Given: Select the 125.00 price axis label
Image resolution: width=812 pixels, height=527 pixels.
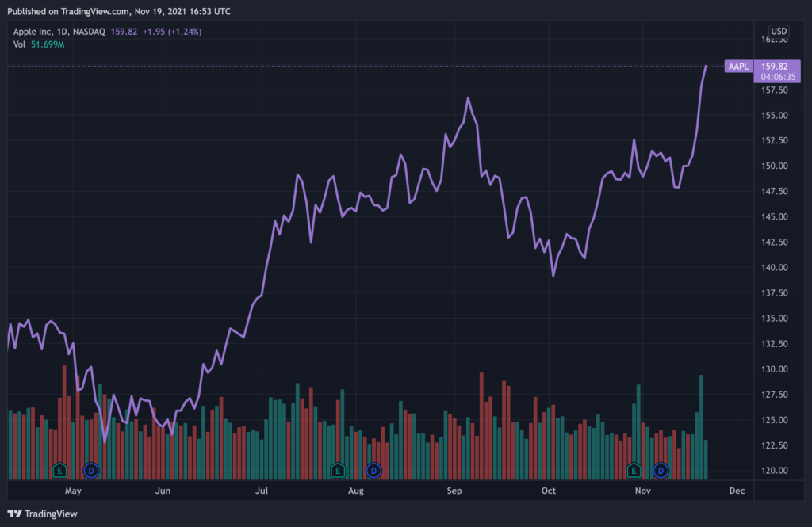Looking at the screenshot, I should 774,420.
